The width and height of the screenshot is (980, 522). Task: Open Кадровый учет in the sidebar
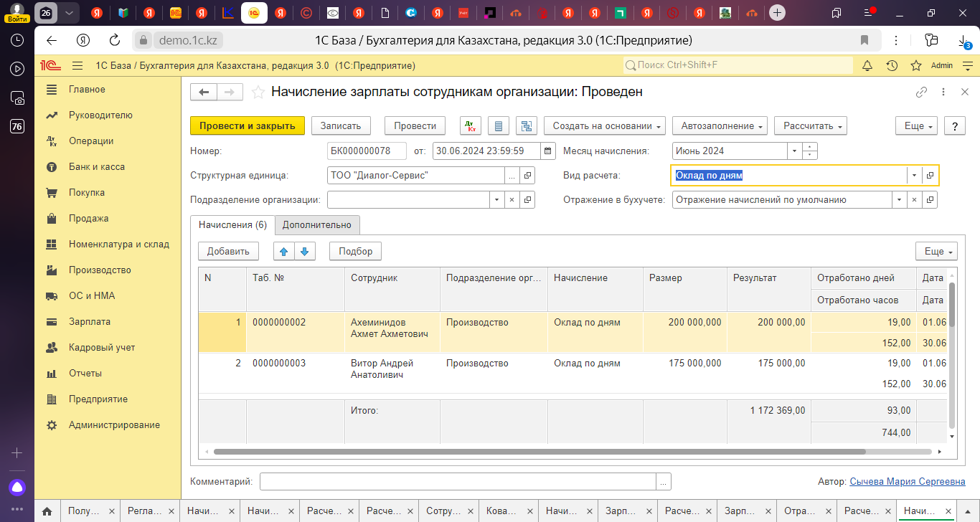[102, 348]
